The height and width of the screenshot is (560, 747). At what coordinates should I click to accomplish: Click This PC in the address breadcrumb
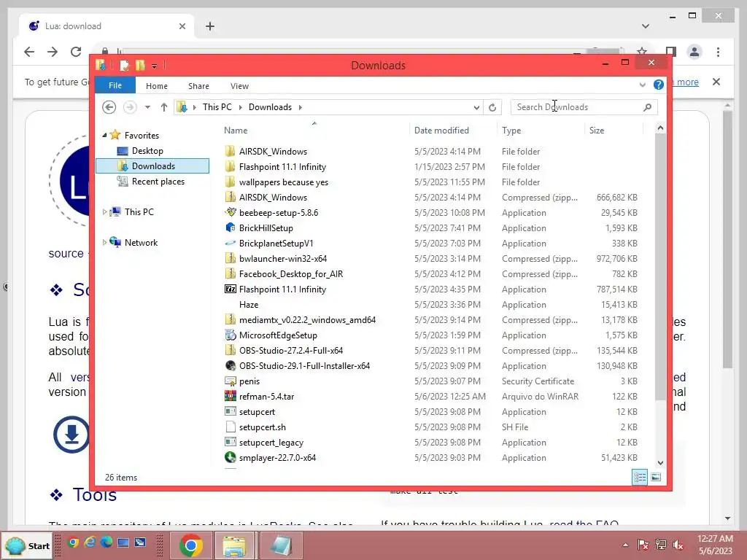[217, 107]
